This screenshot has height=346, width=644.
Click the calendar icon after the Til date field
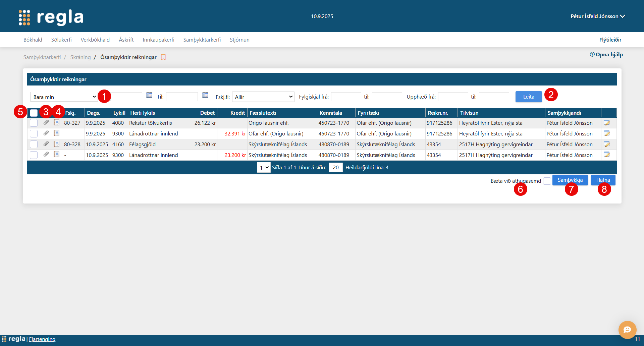click(x=205, y=96)
